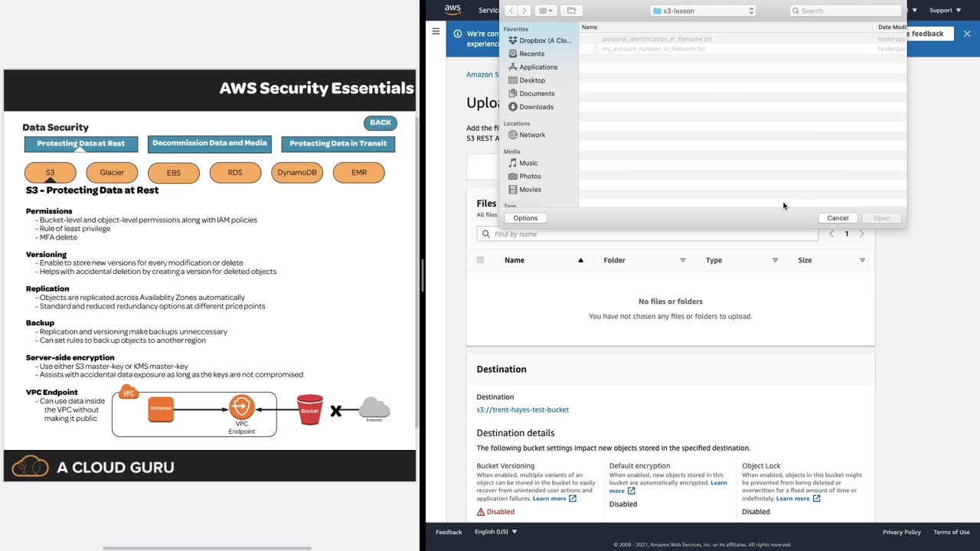Select Photos under Media

524,176
